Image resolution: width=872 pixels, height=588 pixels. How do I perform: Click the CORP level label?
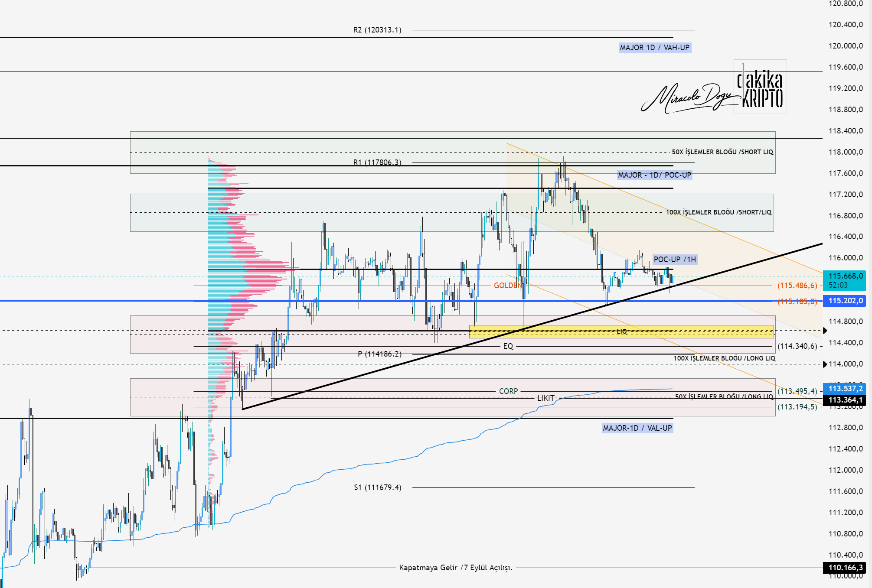(509, 391)
